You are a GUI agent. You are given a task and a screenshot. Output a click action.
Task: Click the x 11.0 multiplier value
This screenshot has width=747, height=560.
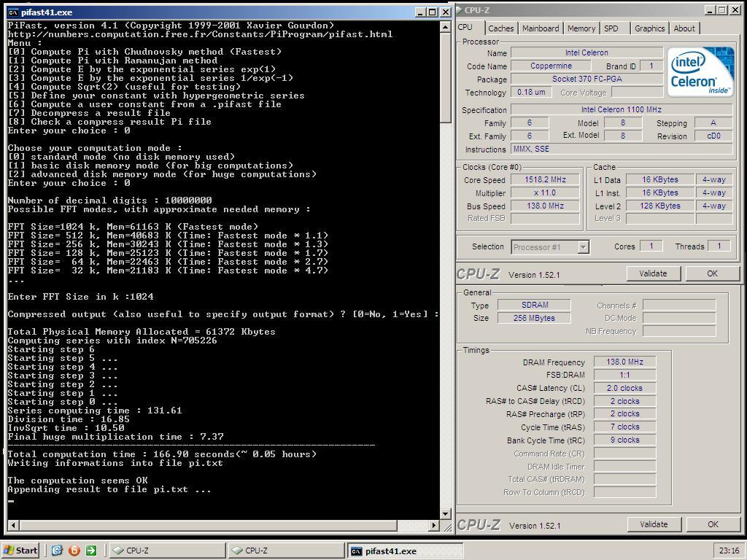coord(545,192)
